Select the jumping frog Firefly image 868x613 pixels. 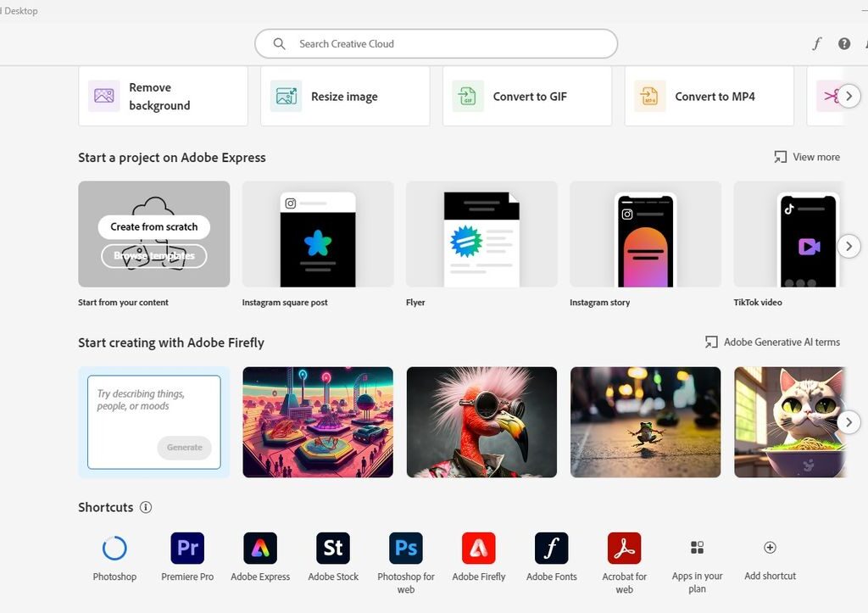point(645,422)
